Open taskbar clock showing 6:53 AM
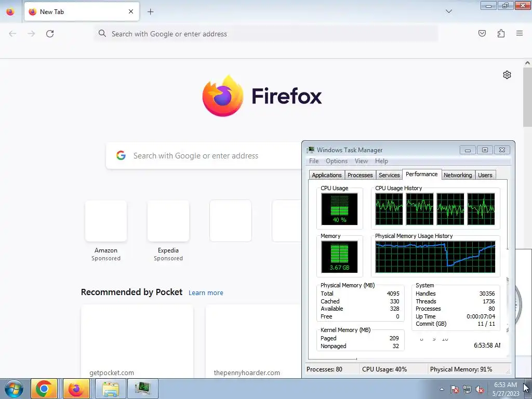The image size is (532, 399). coord(506,389)
